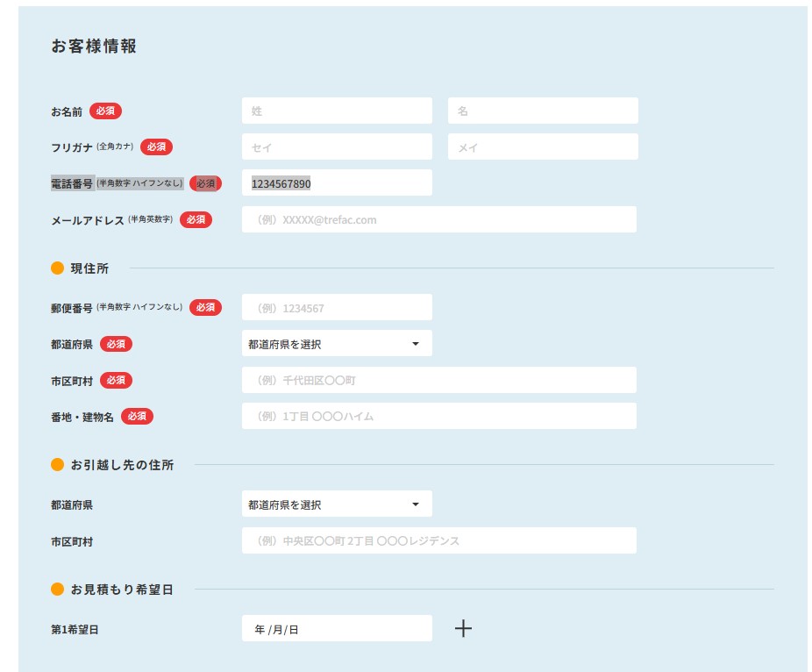Click the お引越し先の住所 section heading
Screen dimensions: 812x672
122,465
